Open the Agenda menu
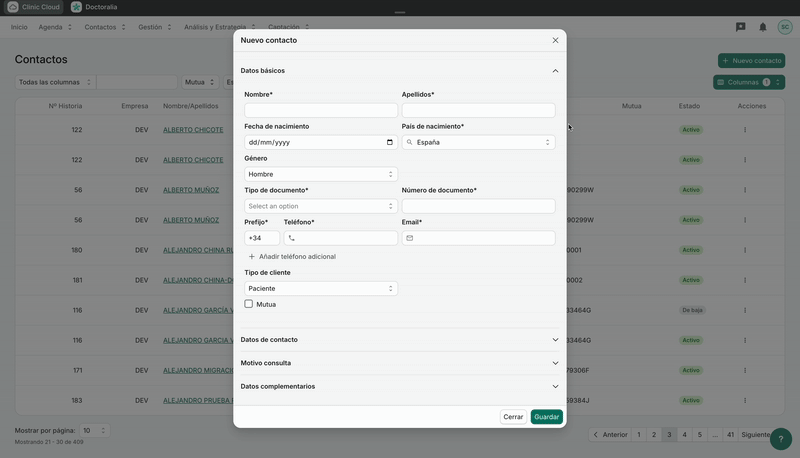The height and width of the screenshot is (458, 800). coord(54,27)
